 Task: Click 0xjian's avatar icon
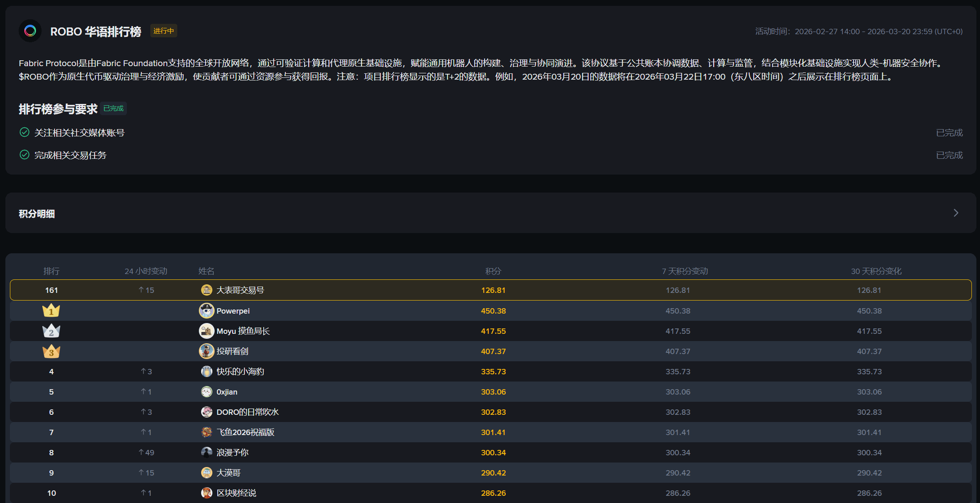pyautogui.click(x=207, y=392)
